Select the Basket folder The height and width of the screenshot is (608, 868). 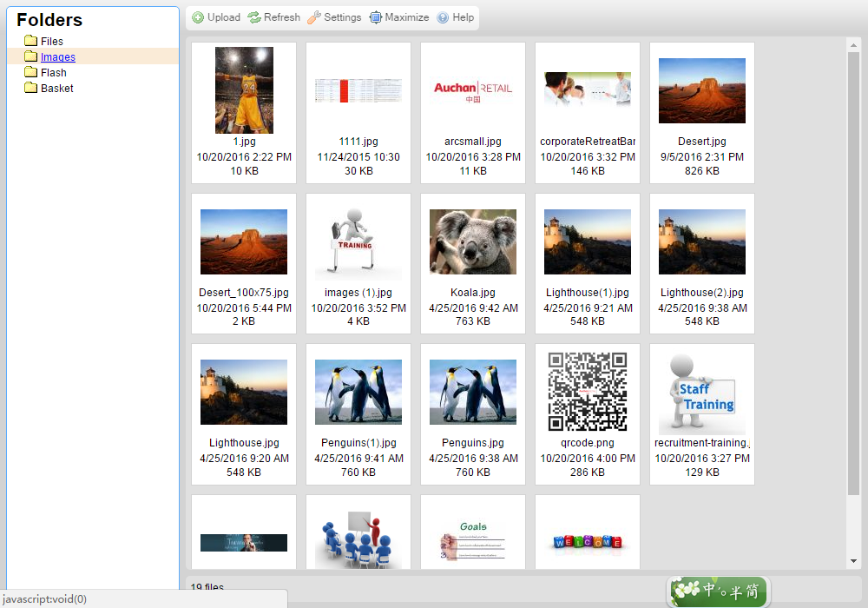pos(56,88)
